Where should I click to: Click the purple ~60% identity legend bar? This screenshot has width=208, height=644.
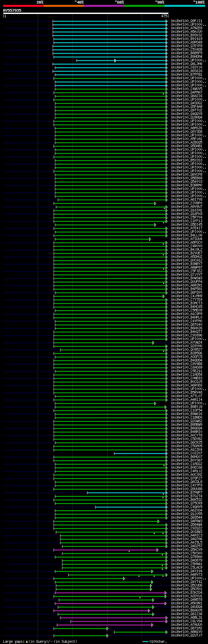point(104,6)
